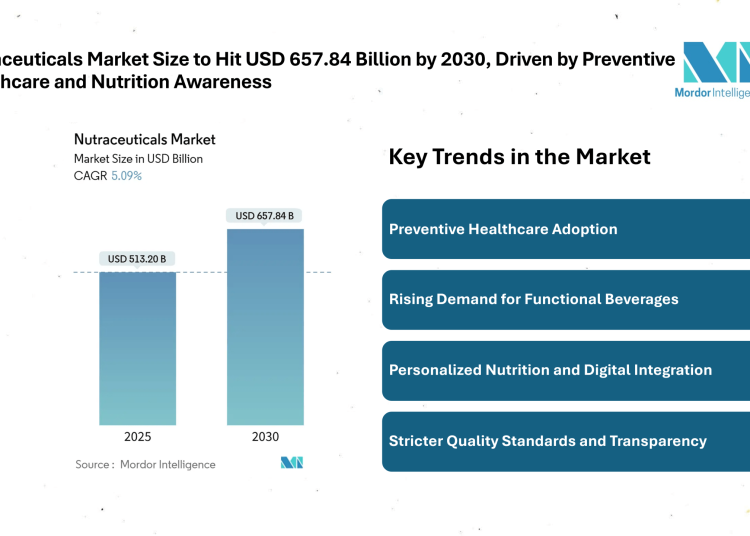Select Rising Demand for Functional Beverages
The width and height of the screenshot is (750, 536).
[x=566, y=299]
